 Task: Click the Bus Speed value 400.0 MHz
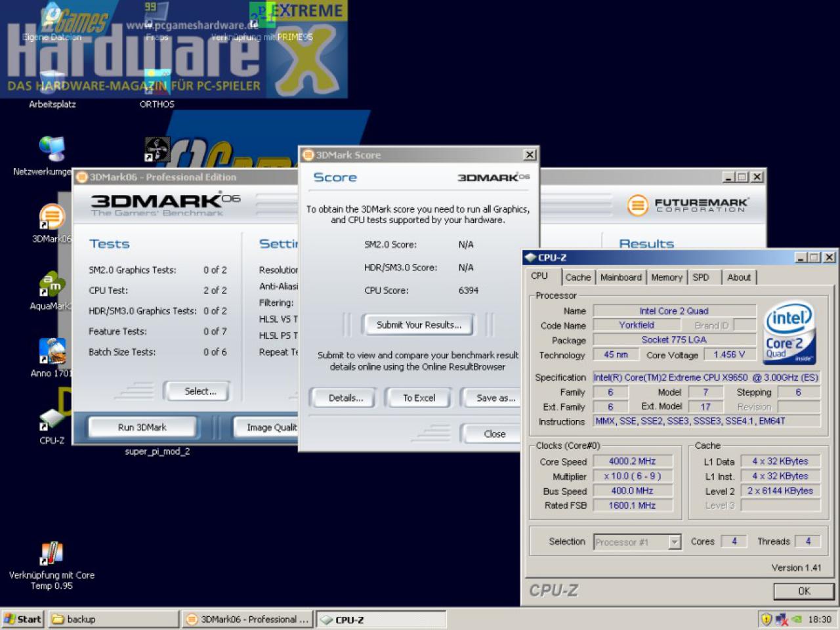click(633, 491)
